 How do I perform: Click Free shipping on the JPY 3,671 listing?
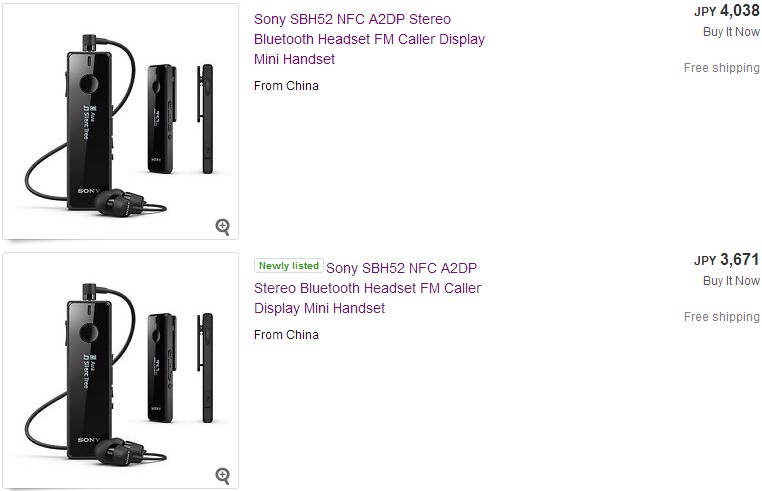point(721,317)
